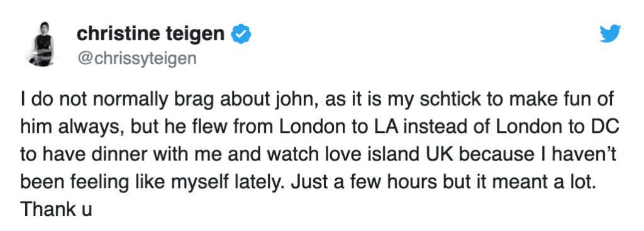This screenshot has width=644, height=231.
Task: Click the Twitter bird logo
Action: (610, 33)
